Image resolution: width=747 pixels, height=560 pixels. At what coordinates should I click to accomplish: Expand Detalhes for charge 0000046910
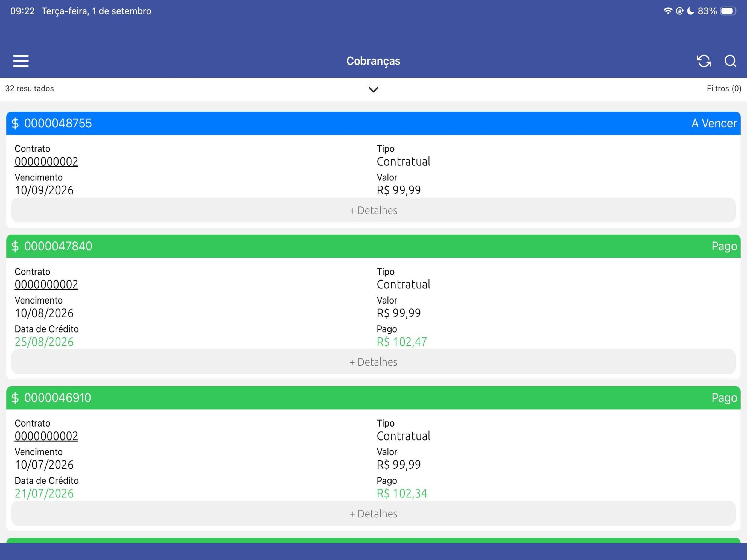tap(373, 514)
